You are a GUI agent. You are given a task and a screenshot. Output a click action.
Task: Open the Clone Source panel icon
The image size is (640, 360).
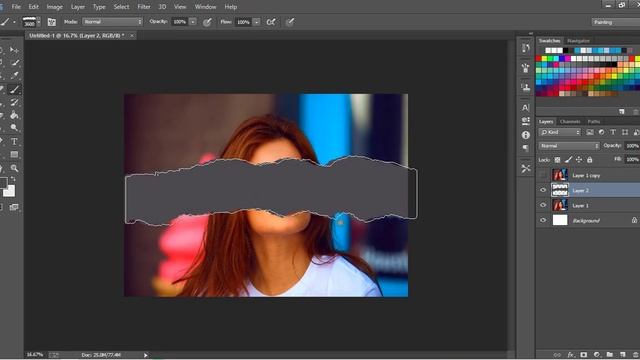pos(526,87)
